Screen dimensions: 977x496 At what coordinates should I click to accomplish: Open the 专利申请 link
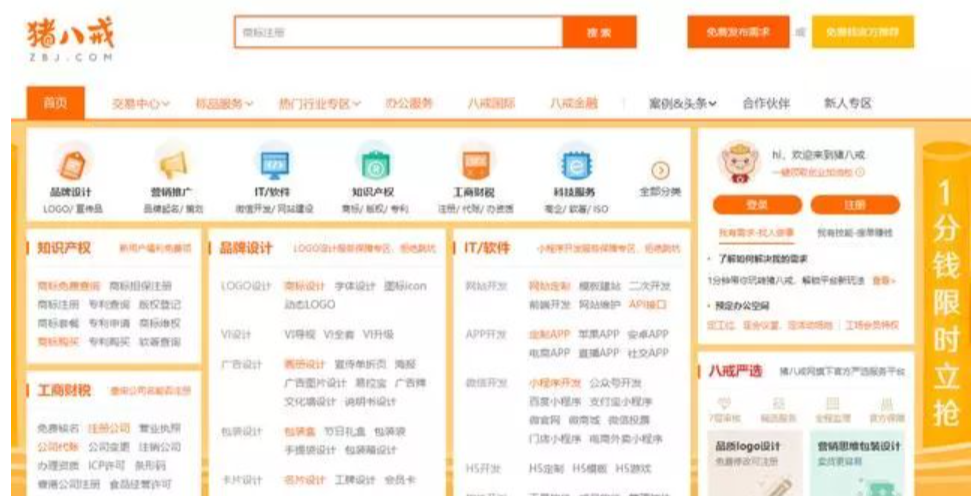coord(109,323)
